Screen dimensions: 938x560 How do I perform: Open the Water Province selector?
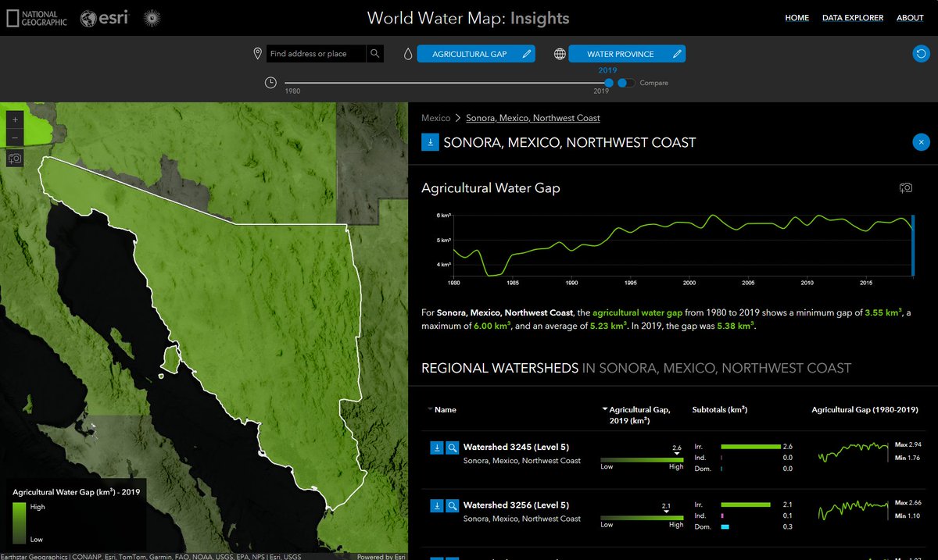[626, 54]
